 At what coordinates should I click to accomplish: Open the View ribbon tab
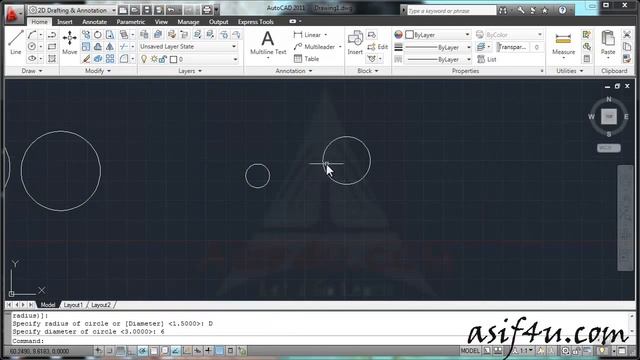point(161,22)
